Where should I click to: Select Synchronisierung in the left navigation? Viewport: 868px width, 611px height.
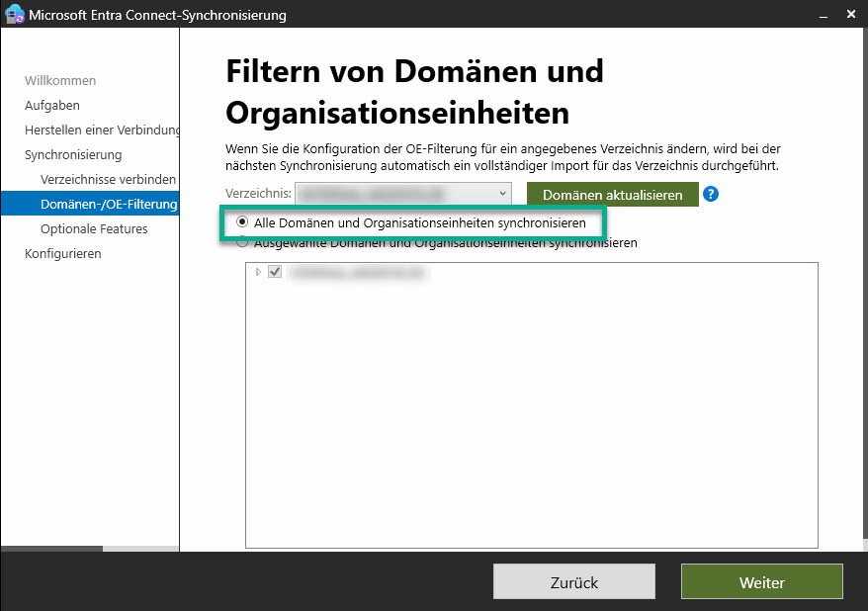pyautogui.click(x=73, y=154)
